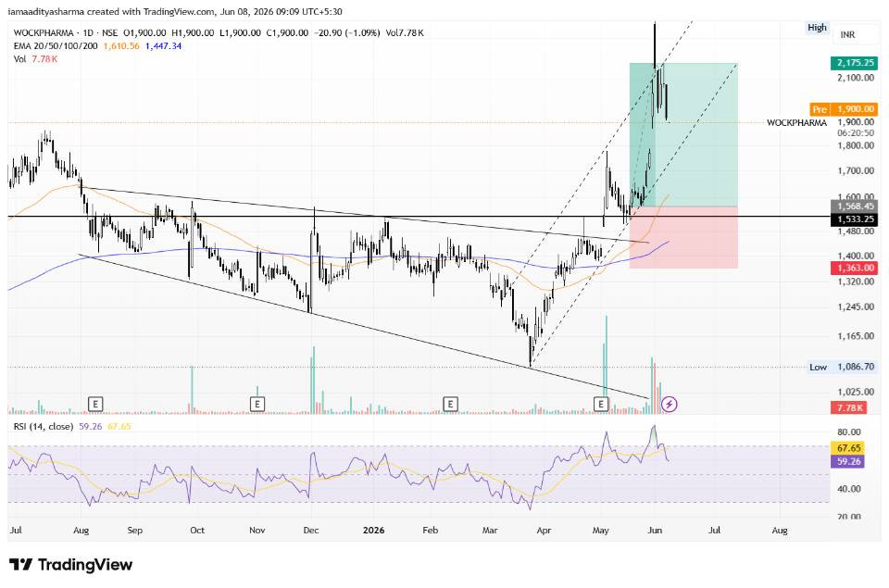Image resolution: width=889 pixels, height=588 pixels.
Task: Select the EMA 20/50/100/200 indicator legend
Action: (x=56, y=46)
